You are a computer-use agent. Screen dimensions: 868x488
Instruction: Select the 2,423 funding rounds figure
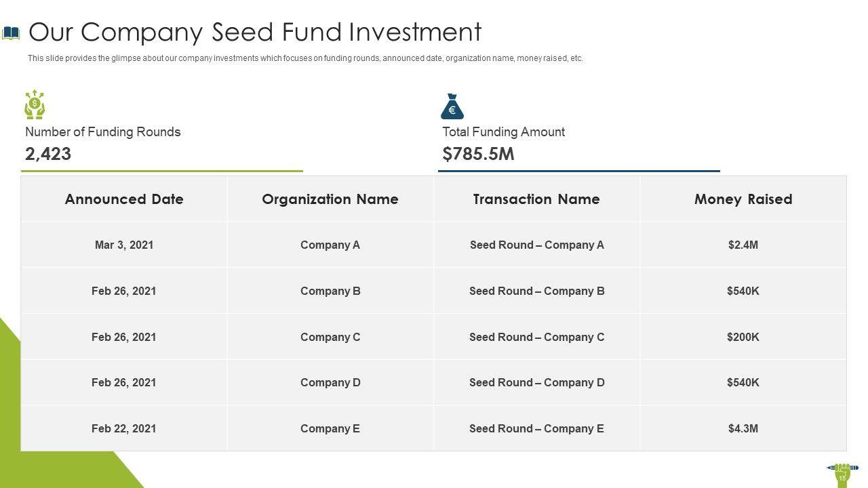[48, 154]
